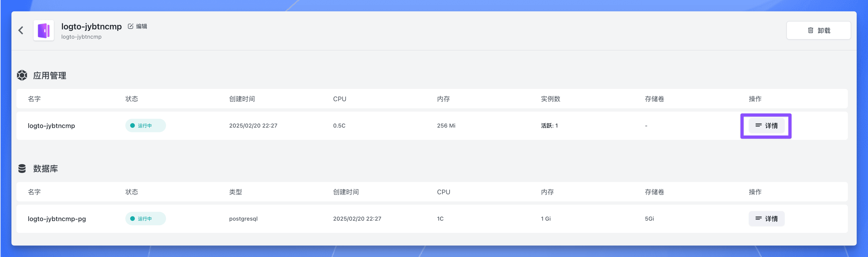Click the edit pencil icon beside the title

point(130,26)
